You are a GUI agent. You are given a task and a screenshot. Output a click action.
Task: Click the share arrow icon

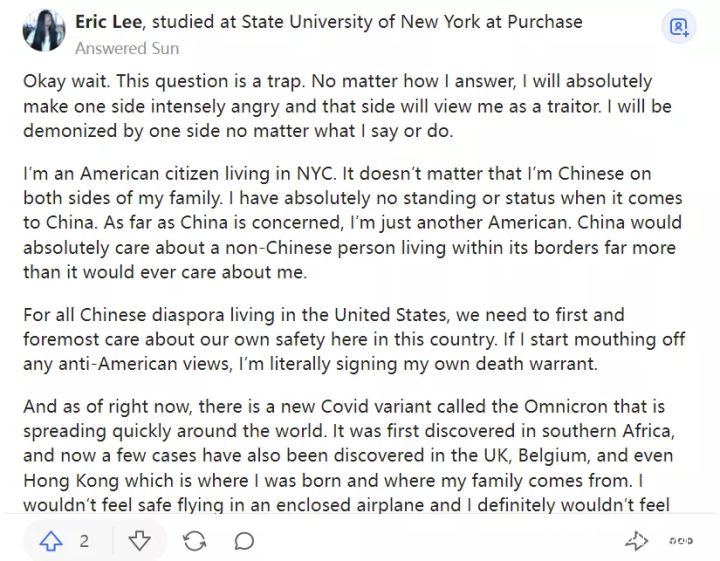pyautogui.click(x=636, y=541)
